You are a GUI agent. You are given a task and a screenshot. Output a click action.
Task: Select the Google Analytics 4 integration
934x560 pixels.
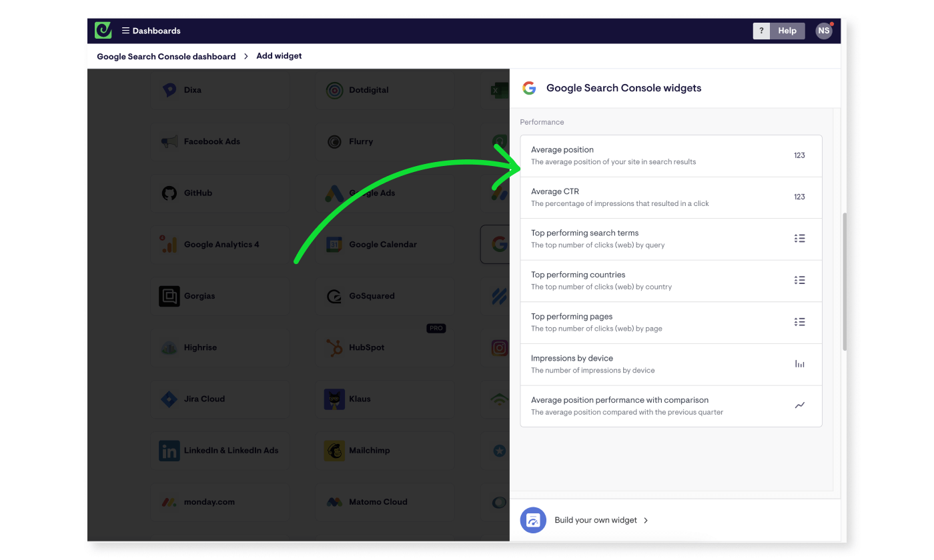(x=220, y=244)
